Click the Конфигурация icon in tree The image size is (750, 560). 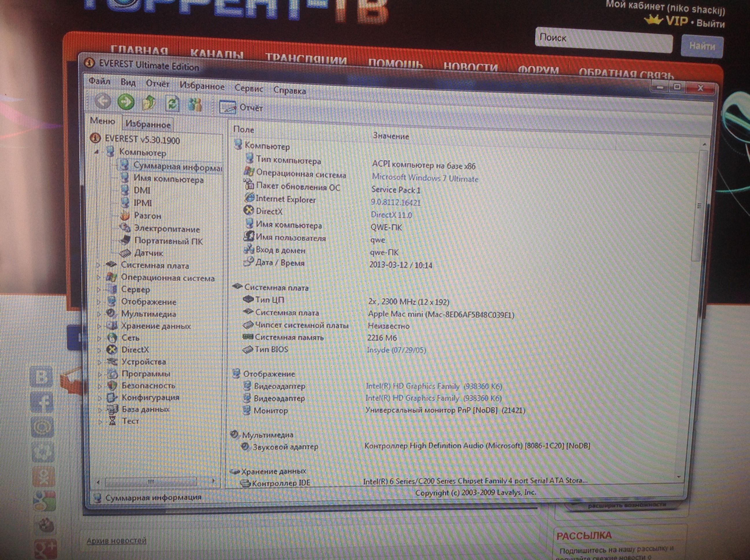pyautogui.click(x=112, y=397)
